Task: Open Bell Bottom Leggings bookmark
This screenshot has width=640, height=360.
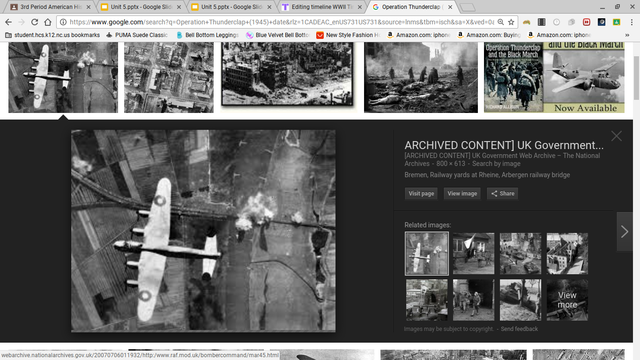Action: point(207,35)
